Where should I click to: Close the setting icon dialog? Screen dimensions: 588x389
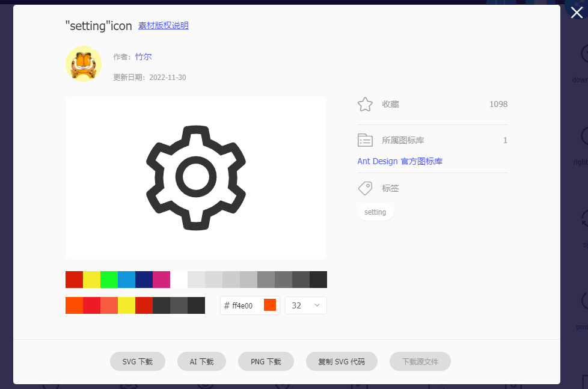click(576, 13)
